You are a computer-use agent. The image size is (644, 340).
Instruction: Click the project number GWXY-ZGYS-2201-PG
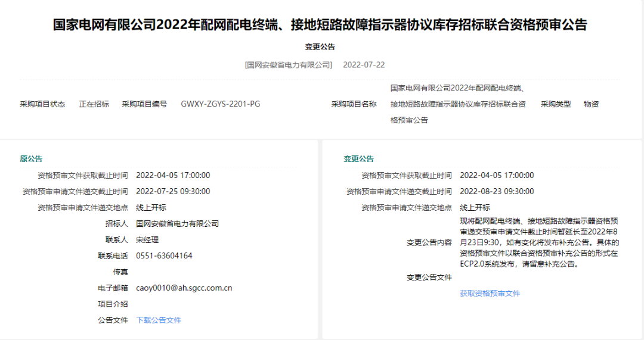point(220,104)
